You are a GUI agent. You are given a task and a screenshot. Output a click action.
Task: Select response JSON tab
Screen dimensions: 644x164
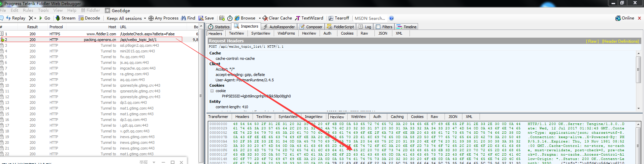click(453, 117)
